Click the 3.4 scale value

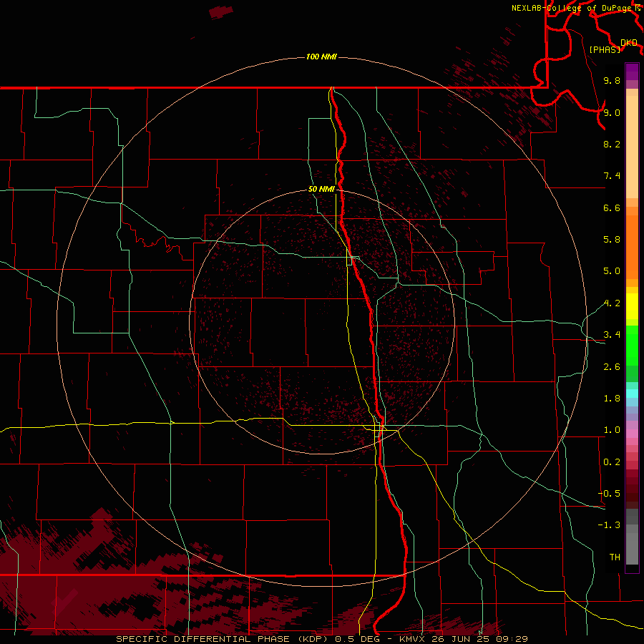click(612, 335)
